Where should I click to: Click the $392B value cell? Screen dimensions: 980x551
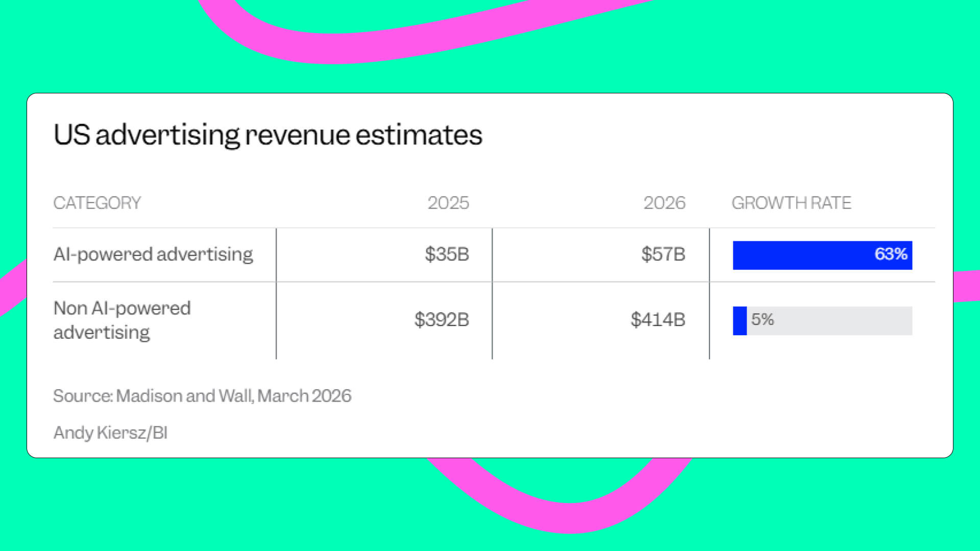441,320
